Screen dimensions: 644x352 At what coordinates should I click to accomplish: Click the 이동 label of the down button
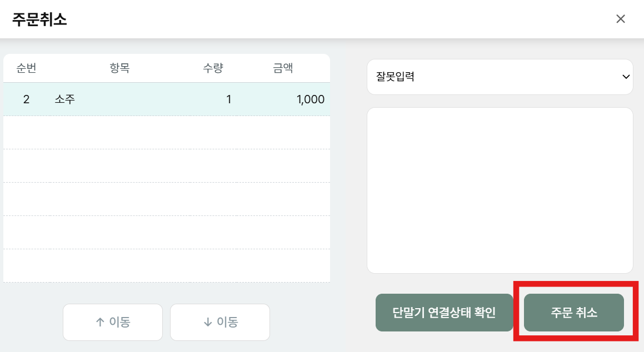pos(227,322)
